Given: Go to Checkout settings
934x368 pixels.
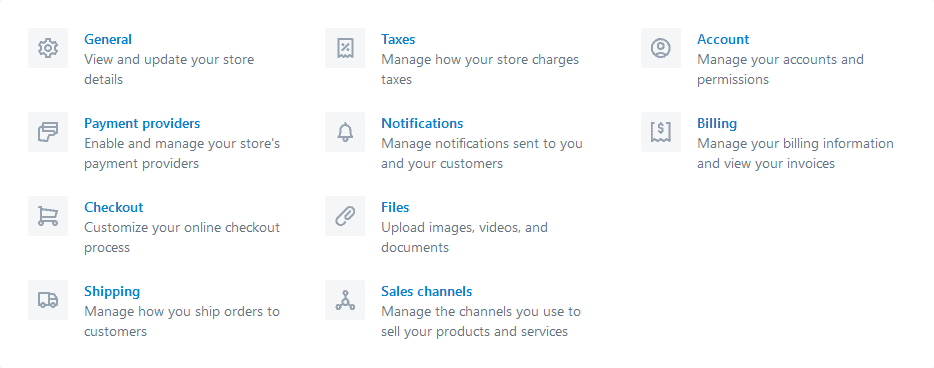Looking at the screenshot, I should click(114, 207).
